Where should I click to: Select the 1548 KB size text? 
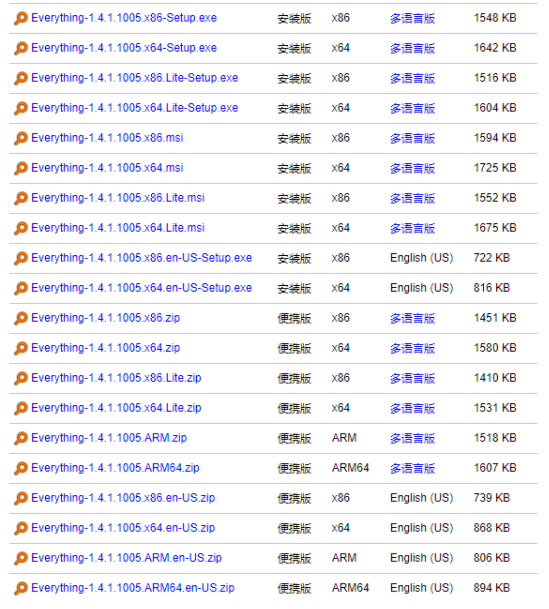point(495,18)
